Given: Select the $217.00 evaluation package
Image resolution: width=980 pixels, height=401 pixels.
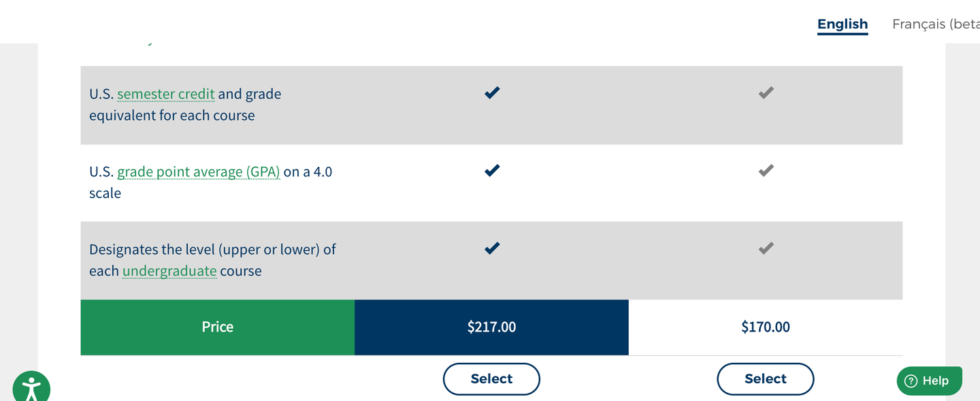Looking at the screenshot, I should click(x=491, y=379).
